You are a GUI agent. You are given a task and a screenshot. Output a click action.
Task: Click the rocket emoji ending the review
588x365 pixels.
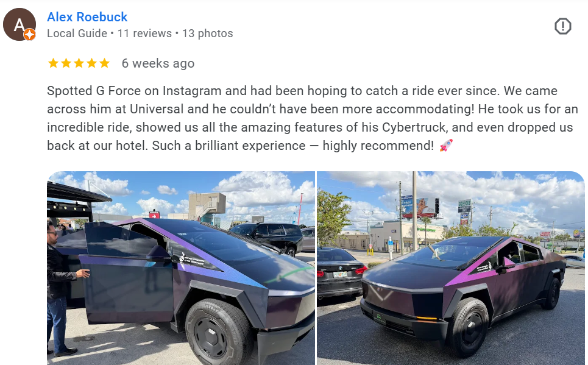(446, 145)
